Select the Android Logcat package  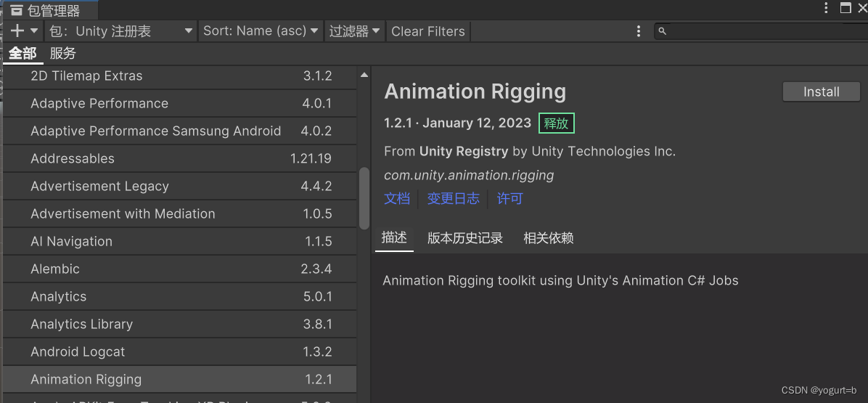tap(180, 352)
